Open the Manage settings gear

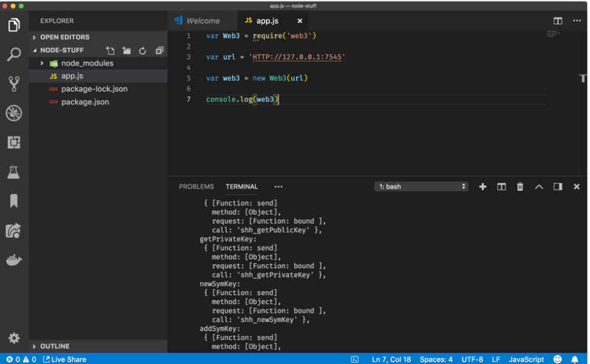[14, 338]
